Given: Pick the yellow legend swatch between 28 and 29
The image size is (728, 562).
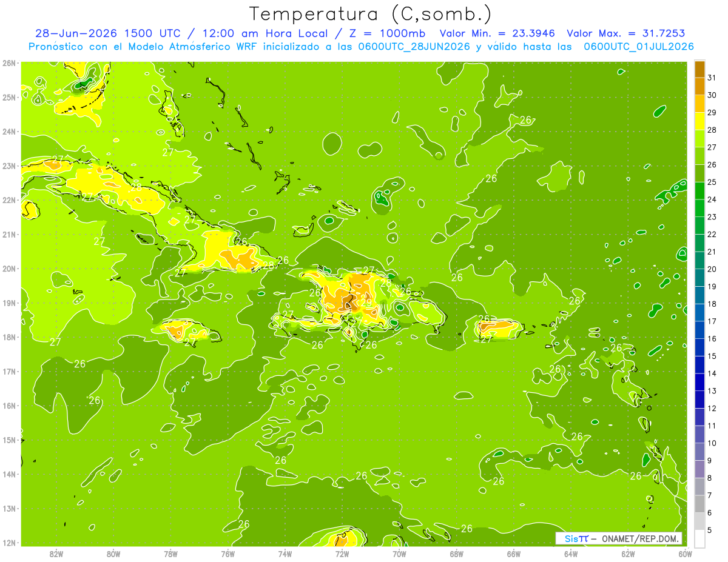Looking at the screenshot, I should [x=699, y=122].
